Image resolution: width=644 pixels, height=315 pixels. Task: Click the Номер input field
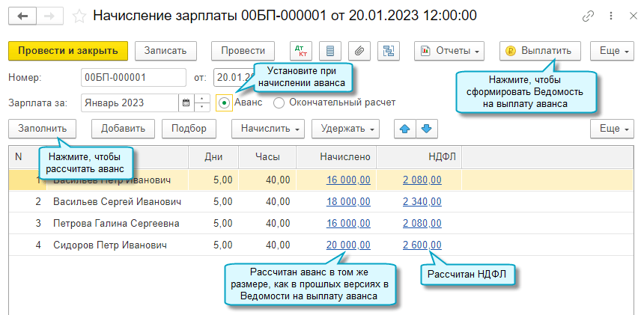[x=133, y=77]
